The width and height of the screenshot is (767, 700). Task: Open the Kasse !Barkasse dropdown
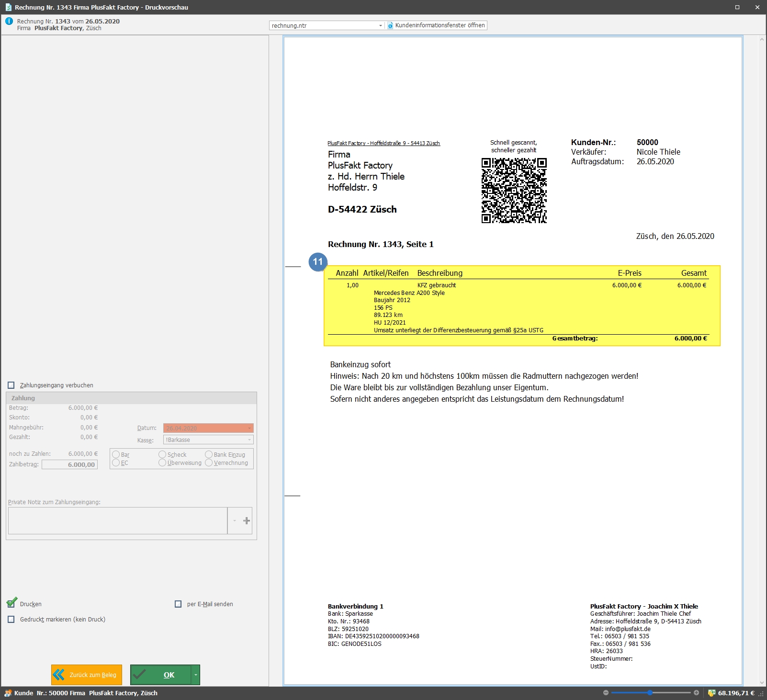[x=249, y=440]
